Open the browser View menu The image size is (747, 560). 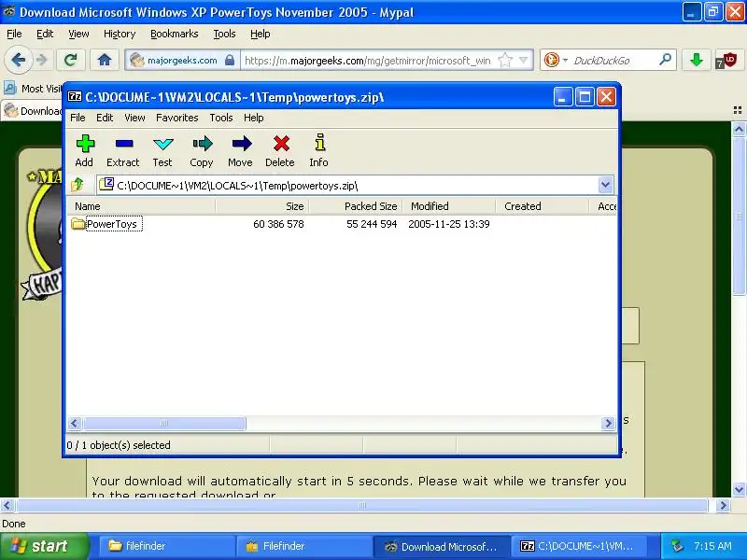78,34
